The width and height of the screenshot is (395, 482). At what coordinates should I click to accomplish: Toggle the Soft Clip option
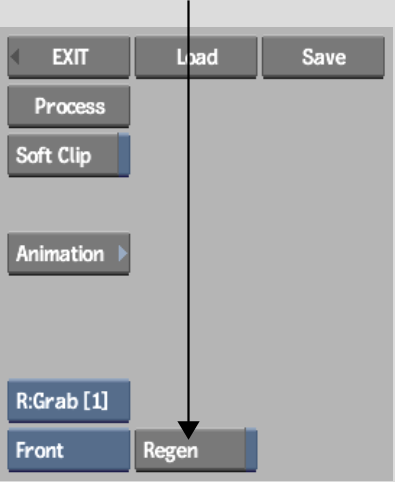click(x=69, y=155)
